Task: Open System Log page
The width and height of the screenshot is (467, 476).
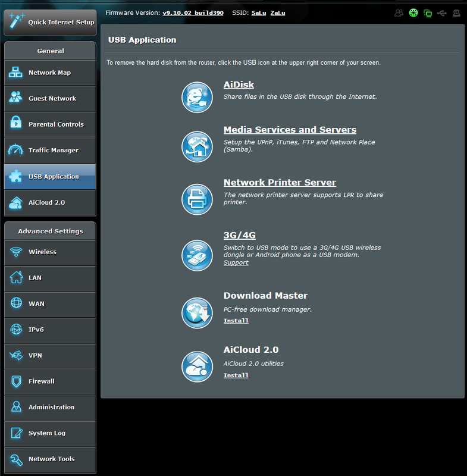Action: pos(50,434)
